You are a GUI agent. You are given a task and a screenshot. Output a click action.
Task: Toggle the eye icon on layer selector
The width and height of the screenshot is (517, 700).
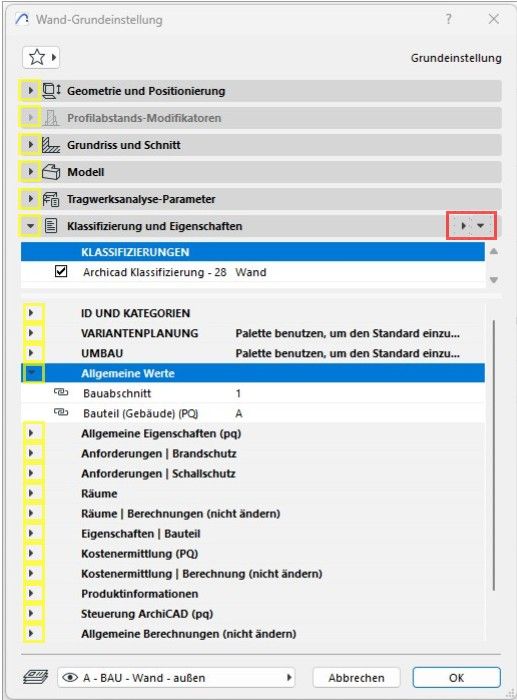click(70, 678)
